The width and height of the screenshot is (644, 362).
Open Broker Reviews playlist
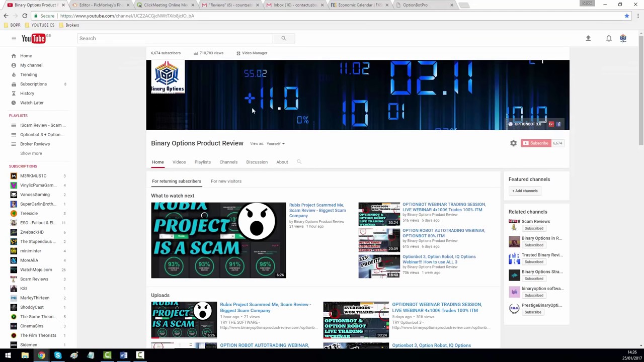(35, 144)
